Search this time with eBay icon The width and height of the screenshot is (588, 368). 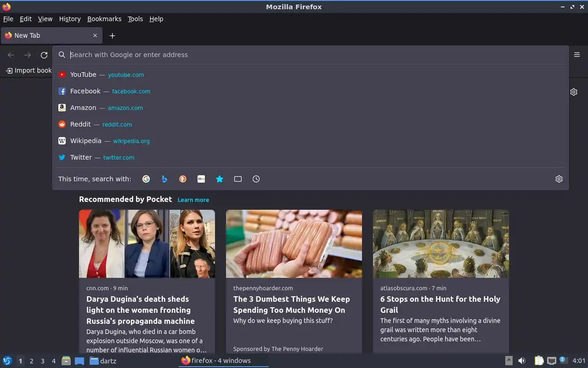click(x=201, y=179)
